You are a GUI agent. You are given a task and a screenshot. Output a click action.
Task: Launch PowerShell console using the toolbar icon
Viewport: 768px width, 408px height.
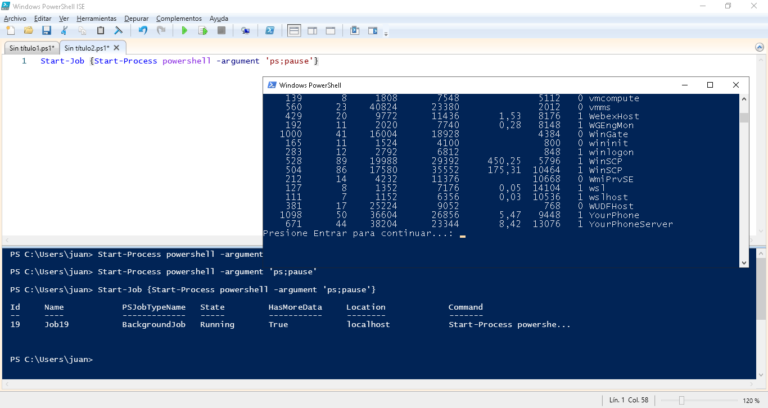click(x=269, y=31)
